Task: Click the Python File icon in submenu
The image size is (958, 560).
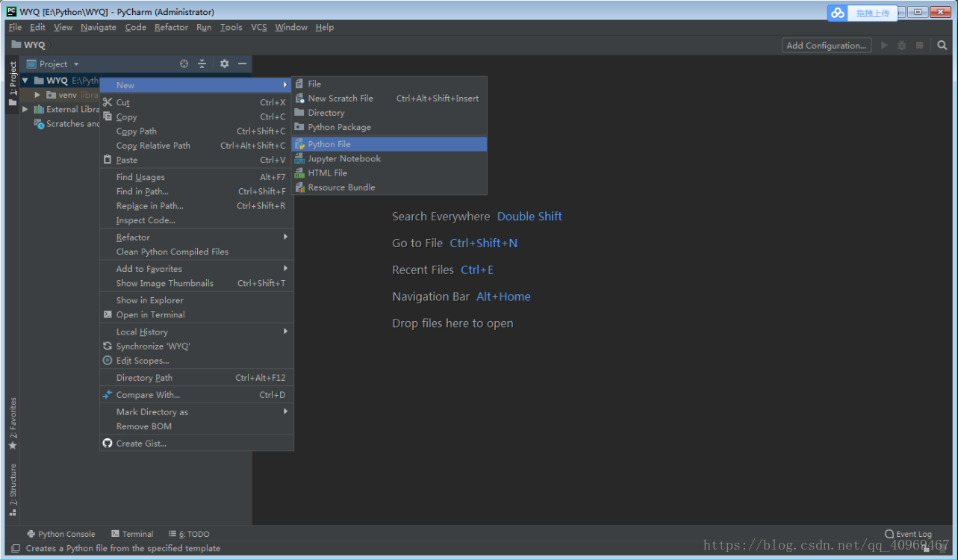Action: point(300,144)
